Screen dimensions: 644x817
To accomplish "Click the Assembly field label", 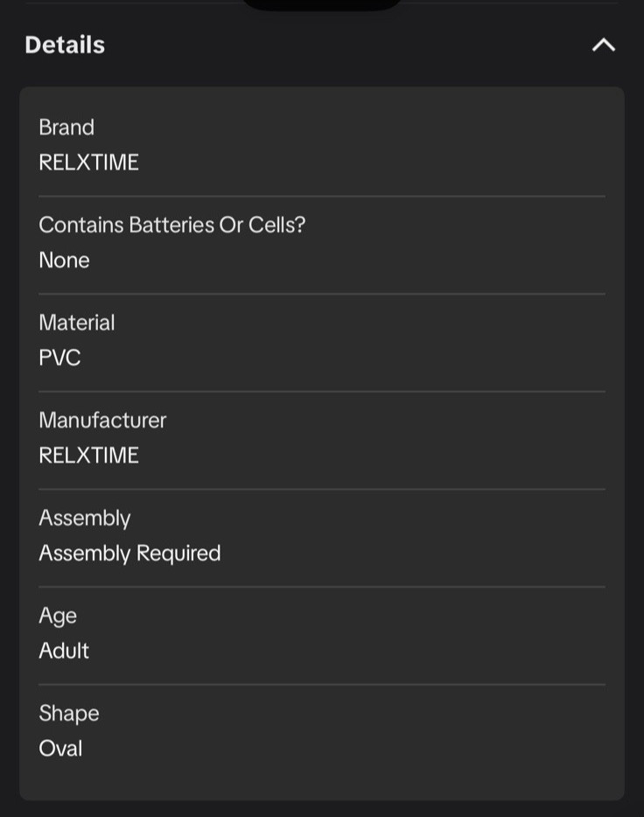I will [x=84, y=518].
